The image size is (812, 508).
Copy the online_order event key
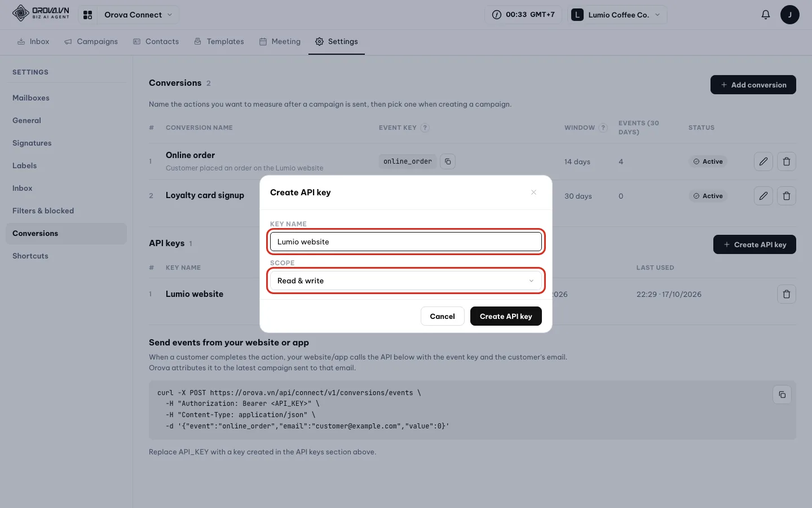pyautogui.click(x=448, y=161)
